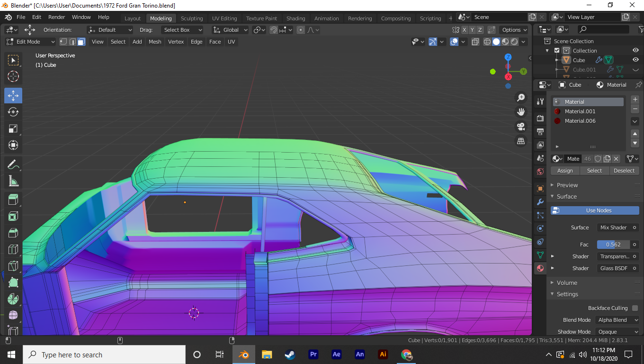Select the Rotate tool
Viewport: 644px width, 364px height.
[x=13, y=112]
